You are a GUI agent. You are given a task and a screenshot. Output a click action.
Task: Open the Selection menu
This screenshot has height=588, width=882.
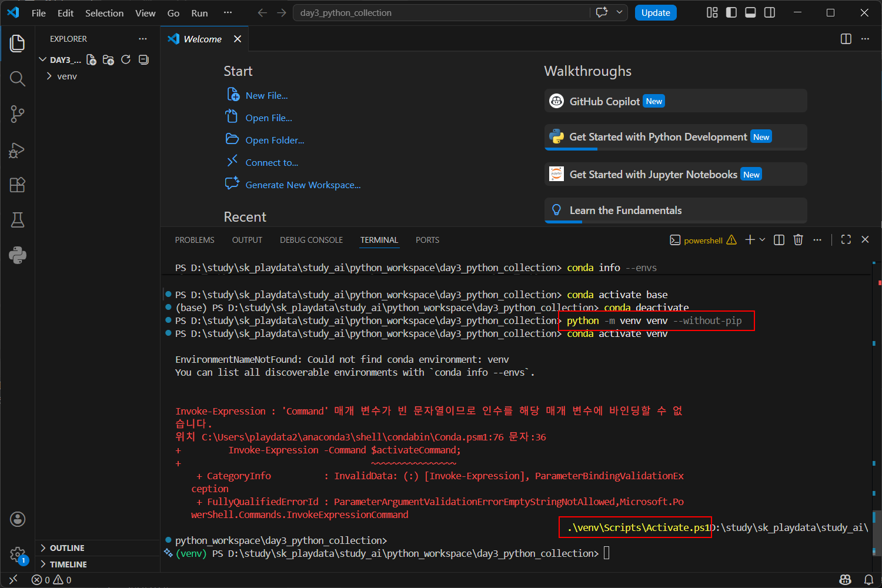104,13
